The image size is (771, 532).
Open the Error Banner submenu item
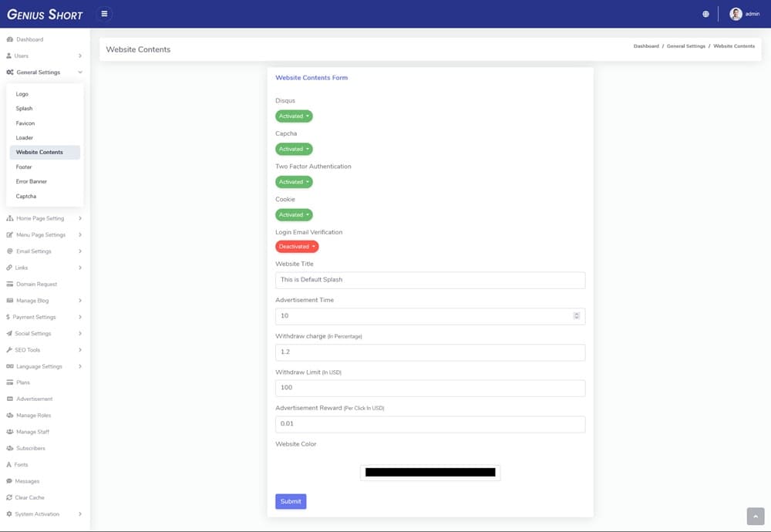32,182
